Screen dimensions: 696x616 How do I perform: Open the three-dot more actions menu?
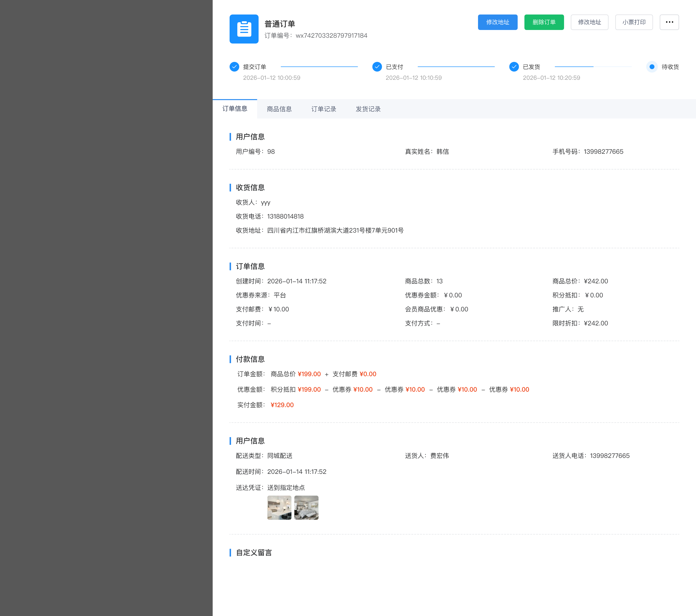tap(669, 22)
